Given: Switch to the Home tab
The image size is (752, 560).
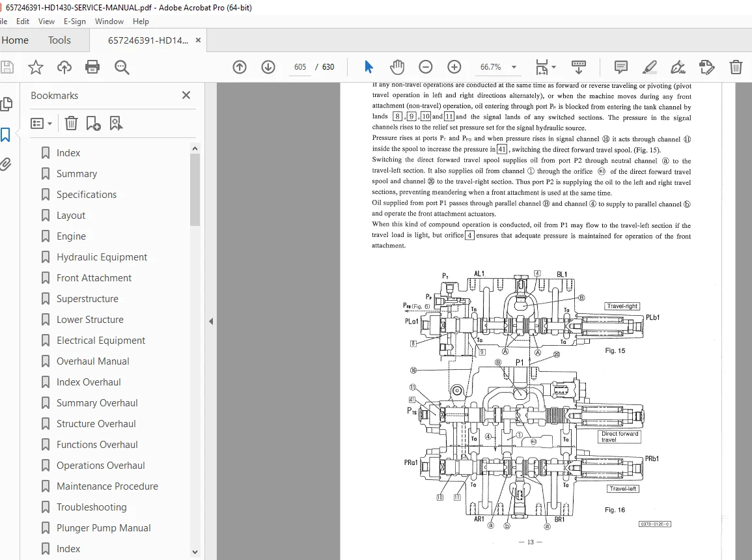Looking at the screenshot, I should pos(15,40).
